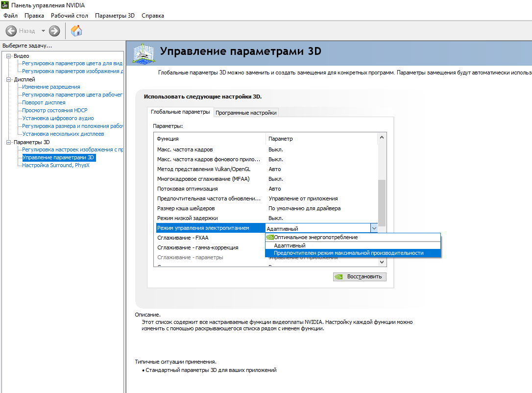
Task: Collapse the Параметры 3D tree node
Action: click(x=9, y=142)
